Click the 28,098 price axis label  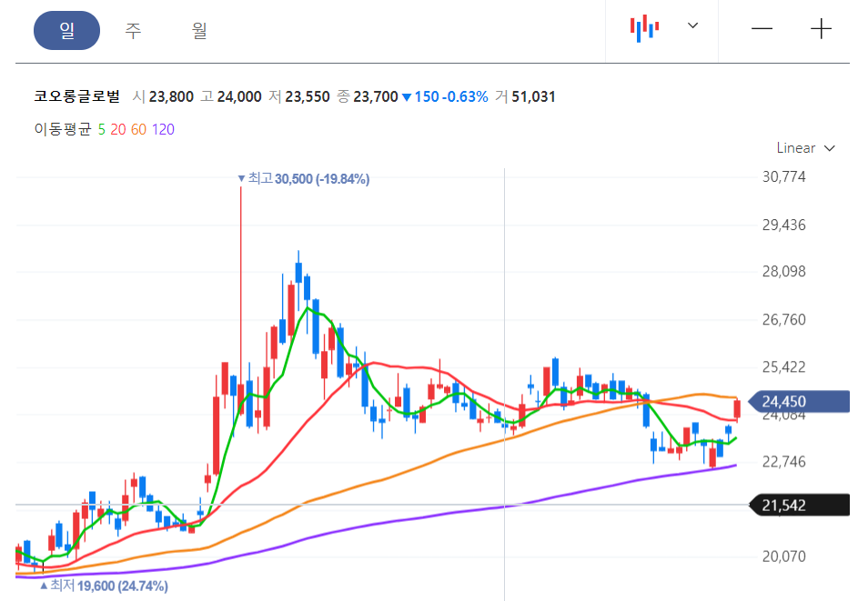tap(784, 272)
